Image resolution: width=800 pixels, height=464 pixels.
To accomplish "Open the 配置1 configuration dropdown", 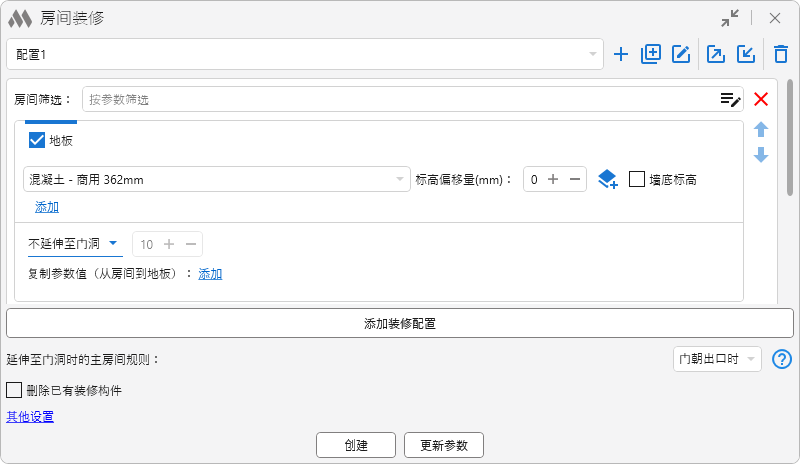I will [x=304, y=55].
